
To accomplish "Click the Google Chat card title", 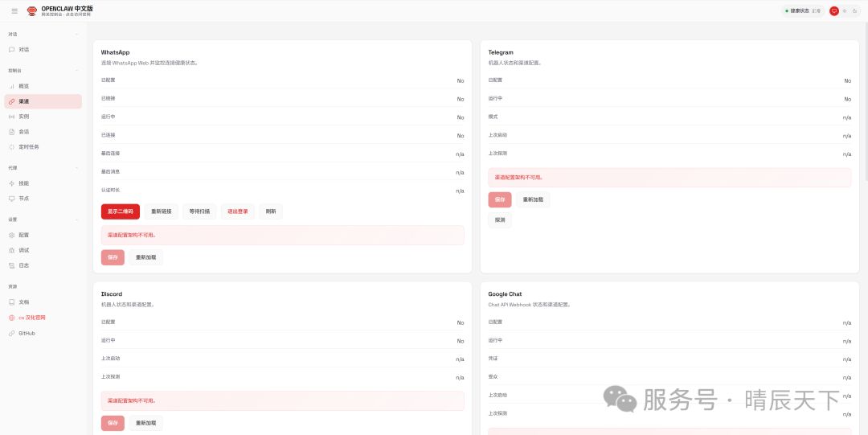I will pyautogui.click(x=505, y=294).
